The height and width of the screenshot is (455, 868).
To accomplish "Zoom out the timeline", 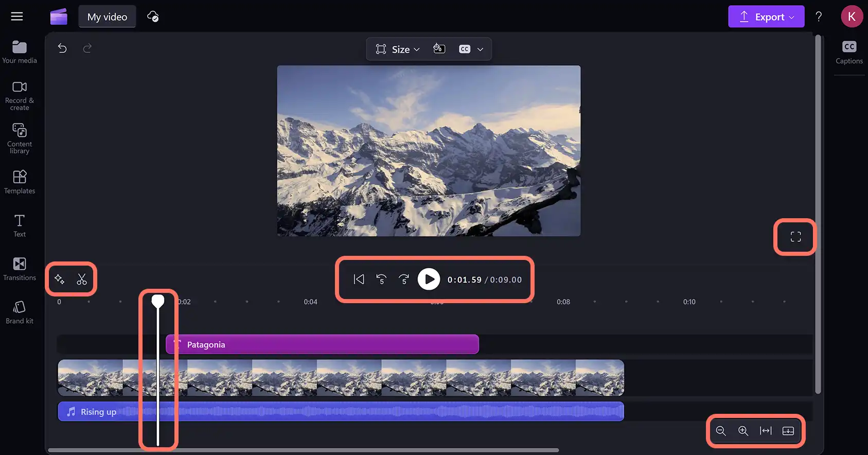I will 721,431.
